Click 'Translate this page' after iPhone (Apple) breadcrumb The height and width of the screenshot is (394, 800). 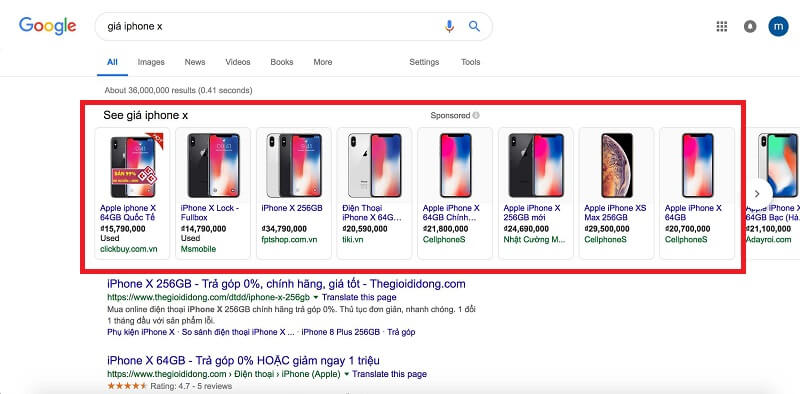389,374
